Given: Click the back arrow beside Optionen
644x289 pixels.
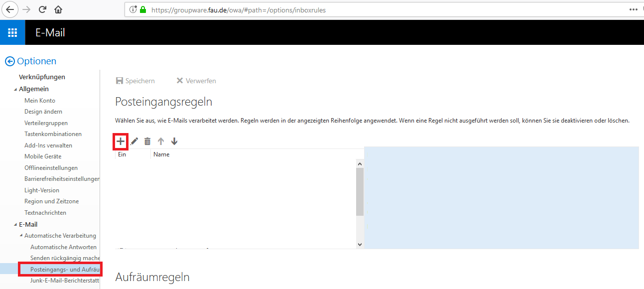Looking at the screenshot, I should 9,61.
